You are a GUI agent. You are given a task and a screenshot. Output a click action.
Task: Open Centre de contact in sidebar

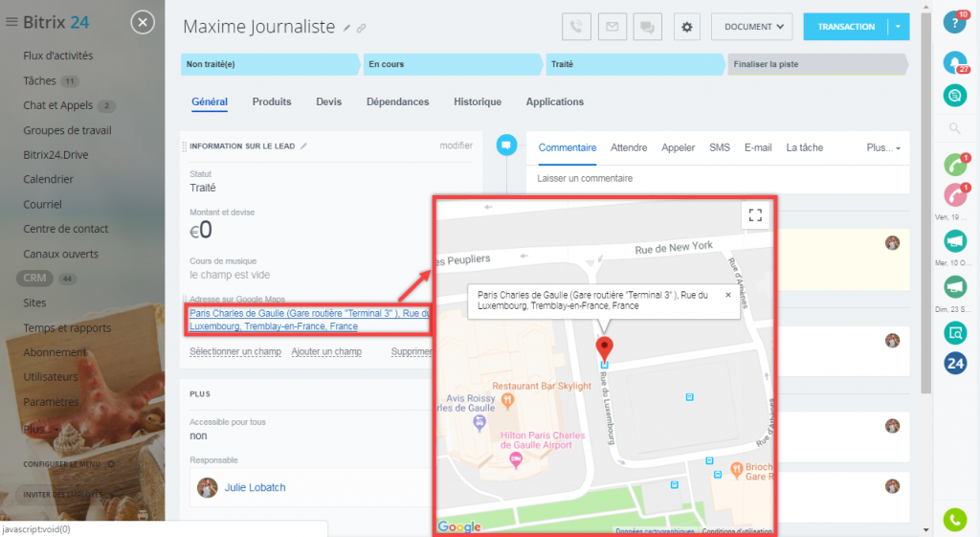66,229
